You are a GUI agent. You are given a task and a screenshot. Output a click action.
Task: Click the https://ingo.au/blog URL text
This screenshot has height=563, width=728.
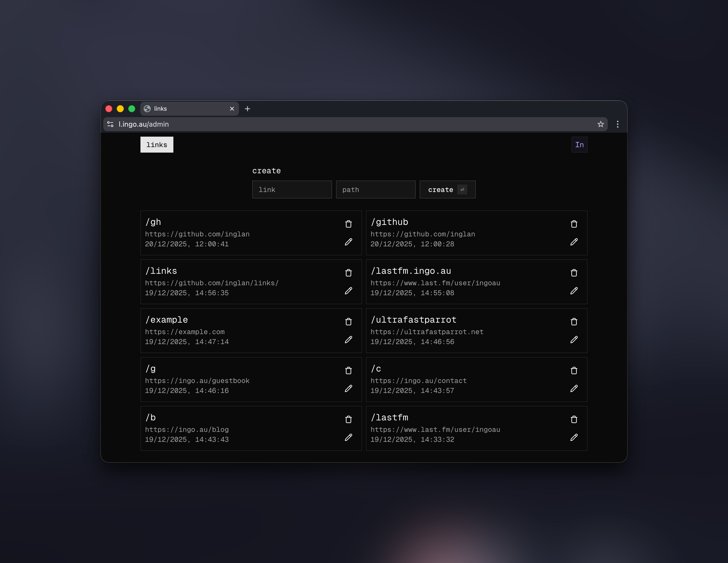click(x=187, y=430)
